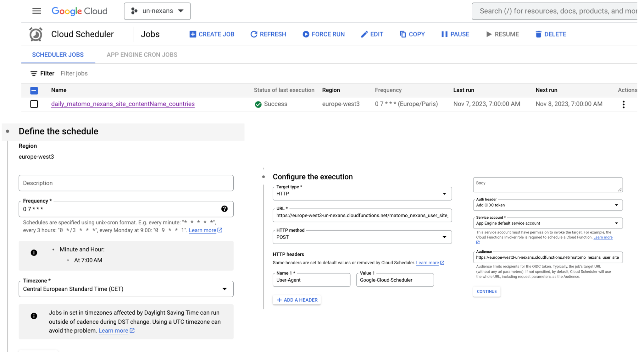Click REFRESH to reload jobs
The image size is (644, 352).
(268, 34)
